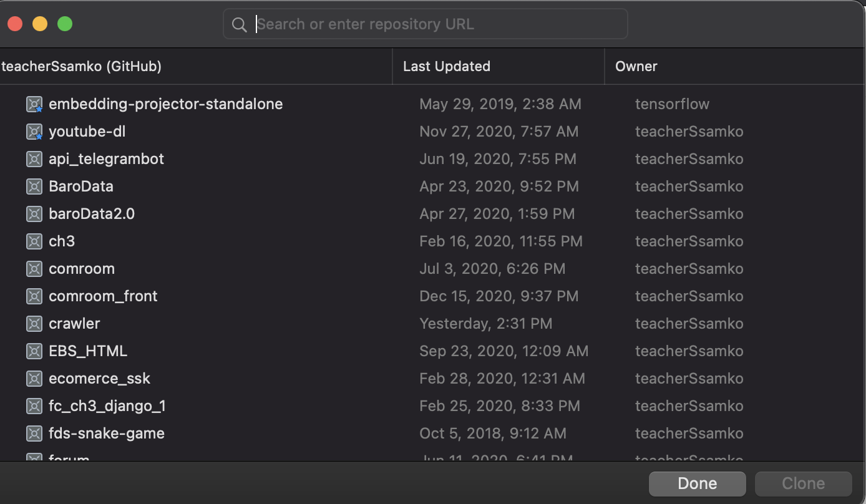Viewport: 866px width, 504px height.
Task: Click the date Jul 3, 2020, 6:26 PM
Action: click(x=492, y=269)
